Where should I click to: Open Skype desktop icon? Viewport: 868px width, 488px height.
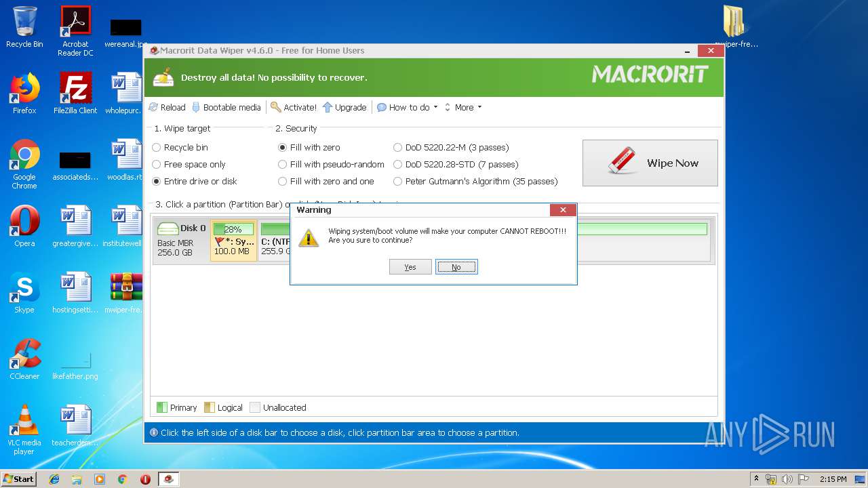click(x=24, y=292)
